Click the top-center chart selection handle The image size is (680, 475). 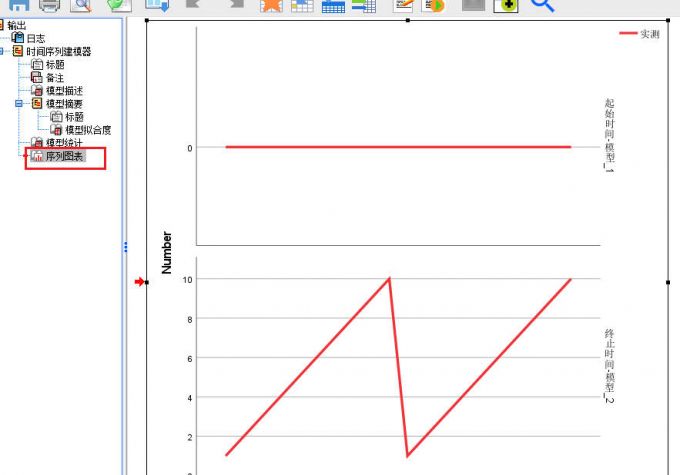coord(408,20)
